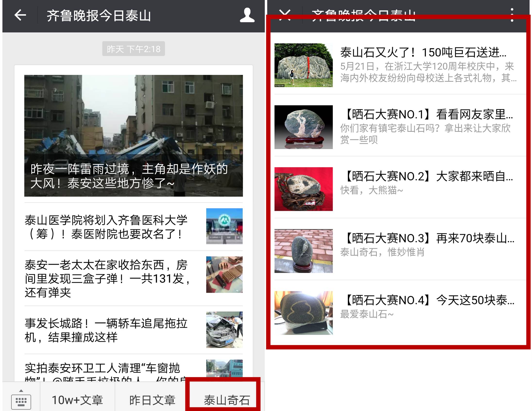The height and width of the screenshot is (411, 532).
Task: Open the 泰山奇石 menu
Action: pyautogui.click(x=227, y=400)
